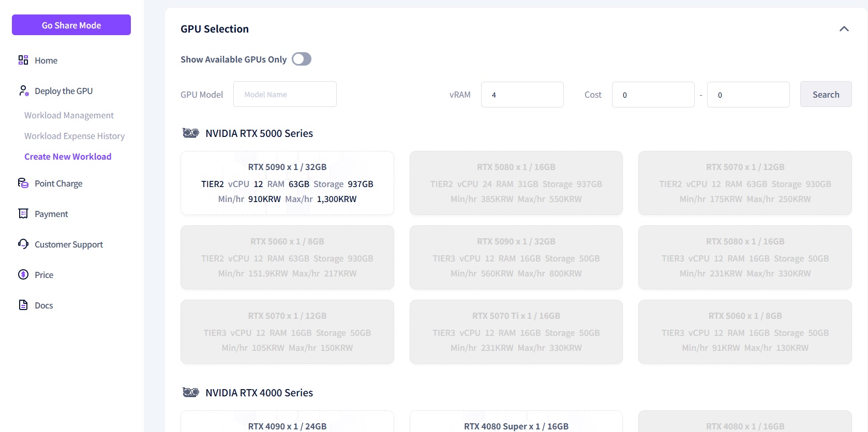Image resolution: width=868 pixels, height=432 pixels.
Task: Click the NVIDIA RTX 4000 Series GPU icon
Action: (190, 393)
